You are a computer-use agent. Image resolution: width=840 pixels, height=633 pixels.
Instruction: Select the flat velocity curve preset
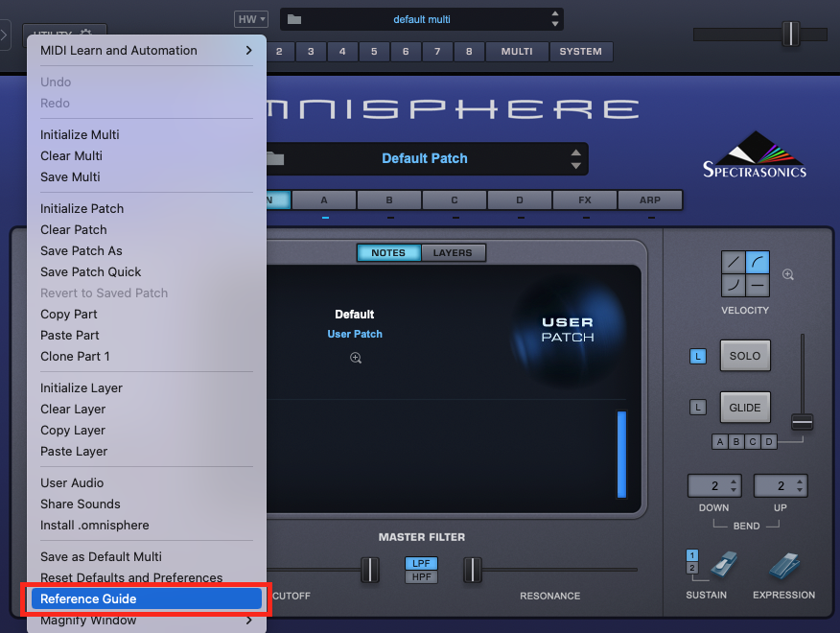tap(758, 285)
